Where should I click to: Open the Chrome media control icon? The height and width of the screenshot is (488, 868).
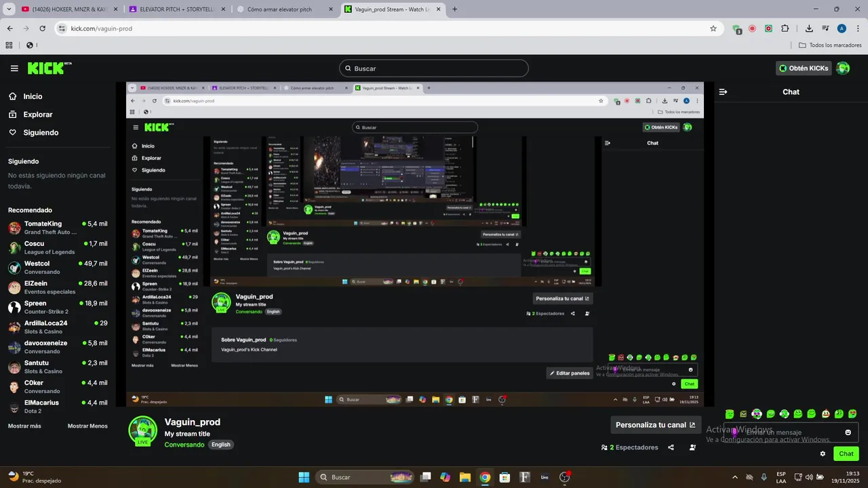pos(825,28)
